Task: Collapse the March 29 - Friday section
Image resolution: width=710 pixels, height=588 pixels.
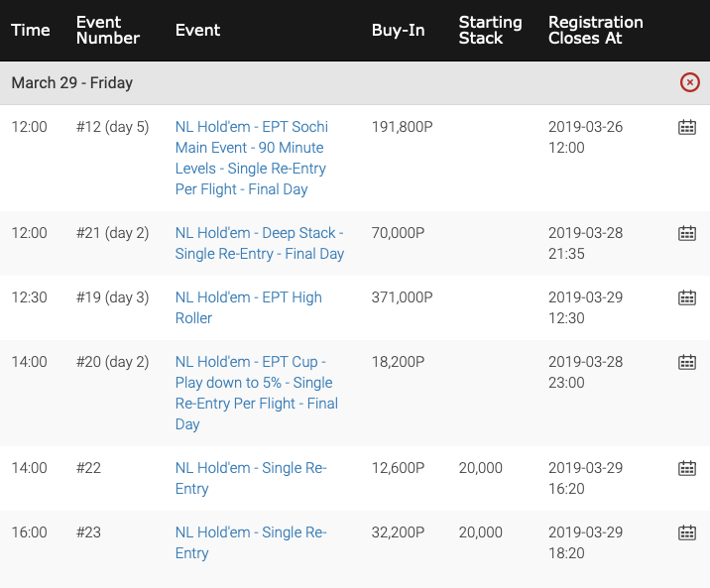Action: tap(689, 82)
